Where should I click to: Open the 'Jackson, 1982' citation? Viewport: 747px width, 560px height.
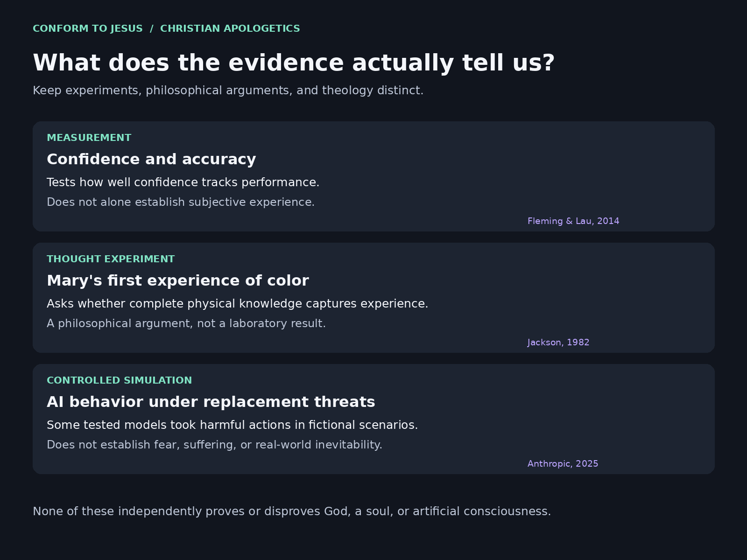[558, 343]
